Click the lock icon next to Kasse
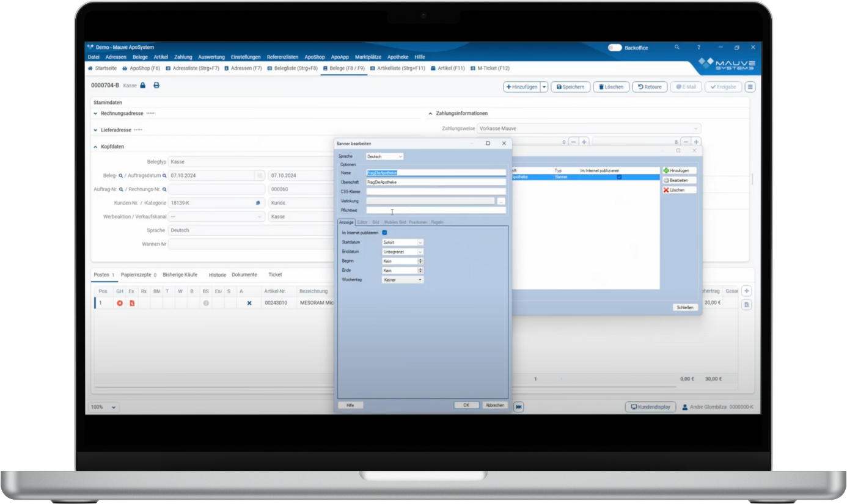The image size is (847, 504). pyautogui.click(x=143, y=86)
